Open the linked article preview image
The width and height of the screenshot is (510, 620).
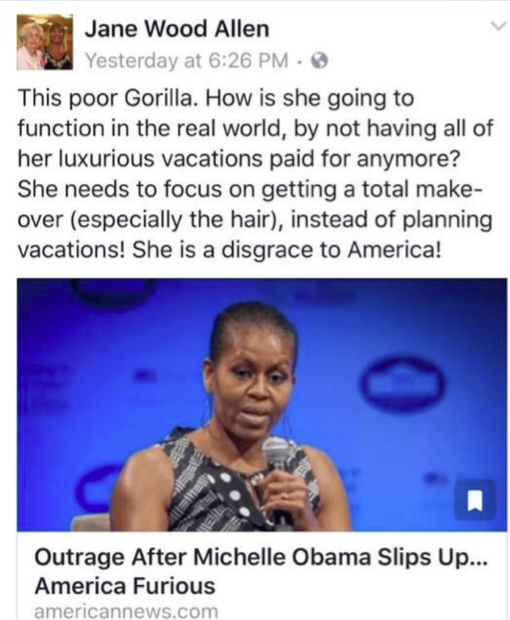click(262, 405)
